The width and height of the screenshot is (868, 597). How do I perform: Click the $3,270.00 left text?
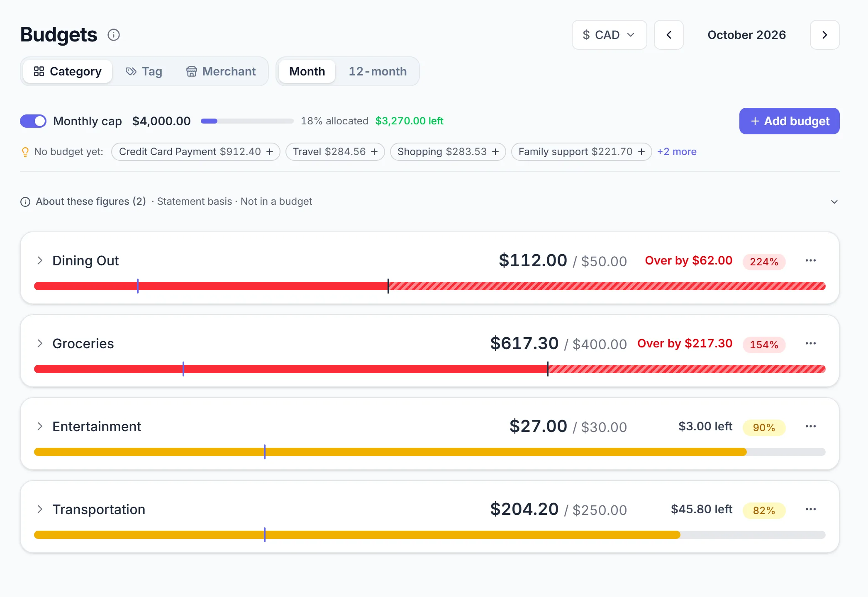410,121
